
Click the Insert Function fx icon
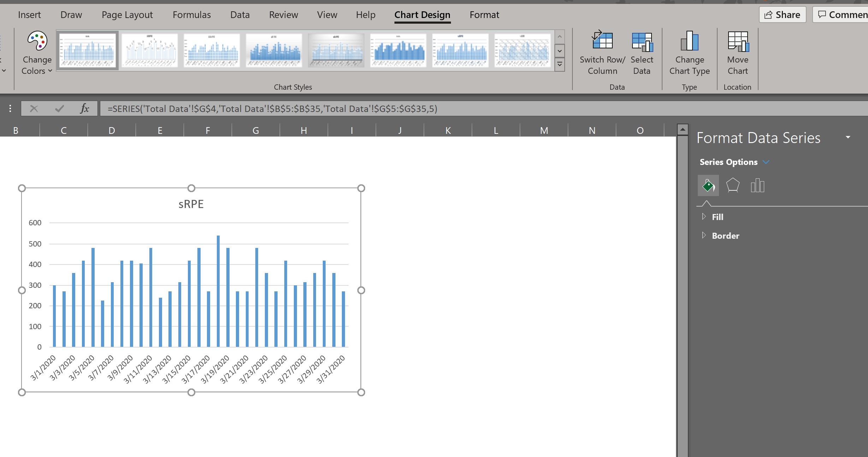pos(84,108)
